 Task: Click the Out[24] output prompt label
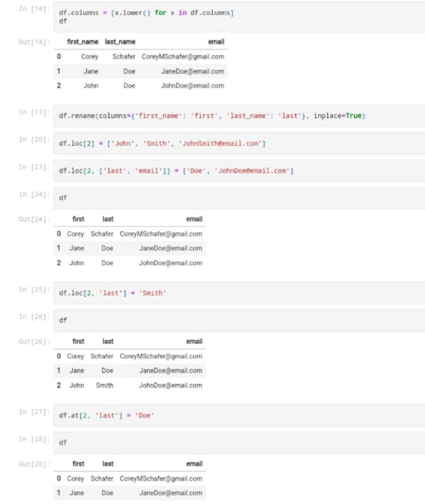click(34, 219)
